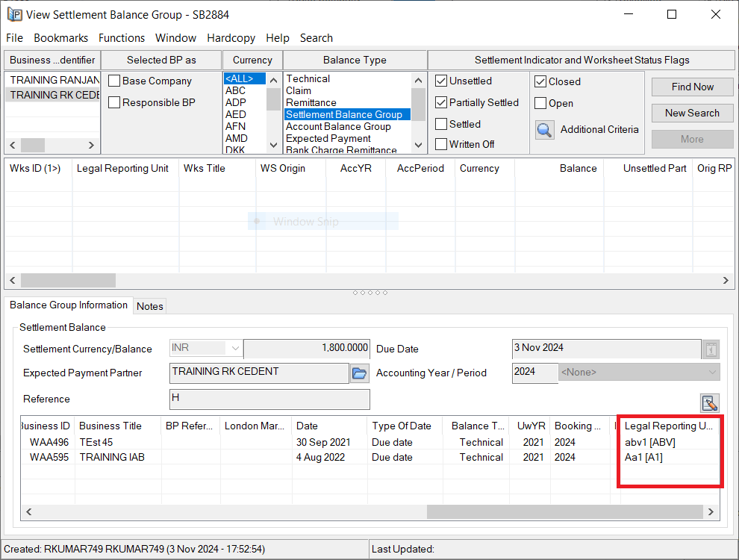Open the Functions menu
The height and width of the screenshot is (560, 739).
point(122,38)
